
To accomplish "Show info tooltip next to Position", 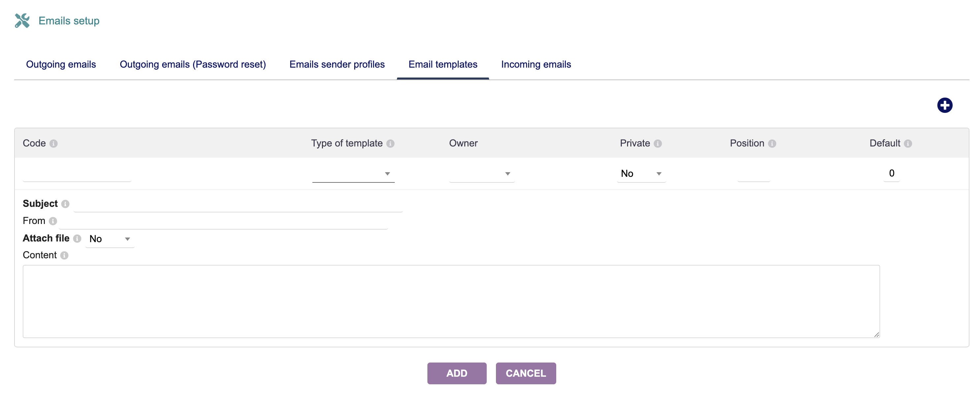I will click(x=772, y=143).
